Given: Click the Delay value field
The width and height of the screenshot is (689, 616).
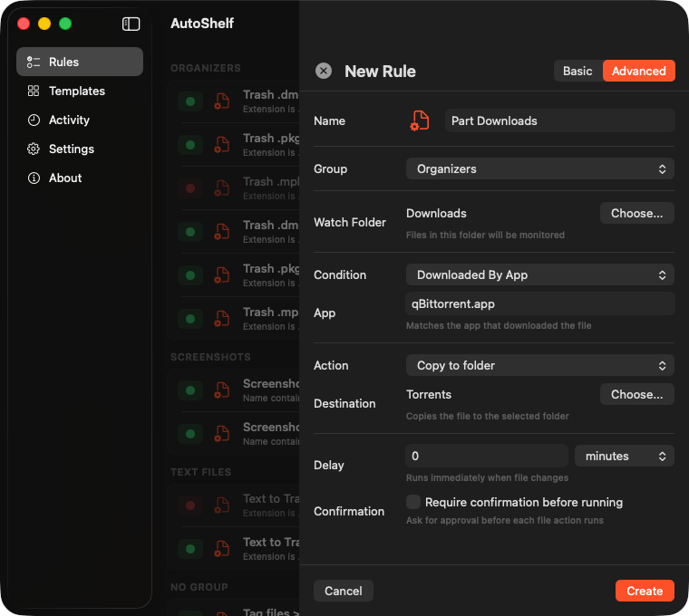Looking at the screenshot, I should (487, 456).
